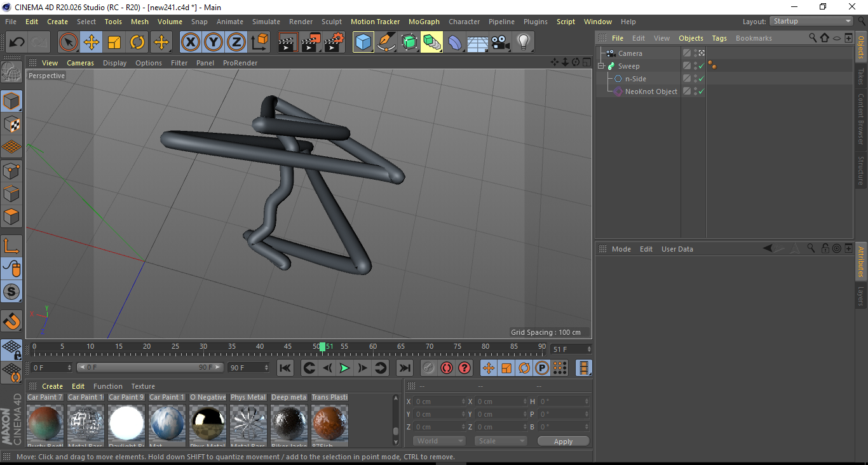Toggle the Viewport Solo S icon
The height and width of the screenshot is (465, 868).
click(x=11, y=292)
